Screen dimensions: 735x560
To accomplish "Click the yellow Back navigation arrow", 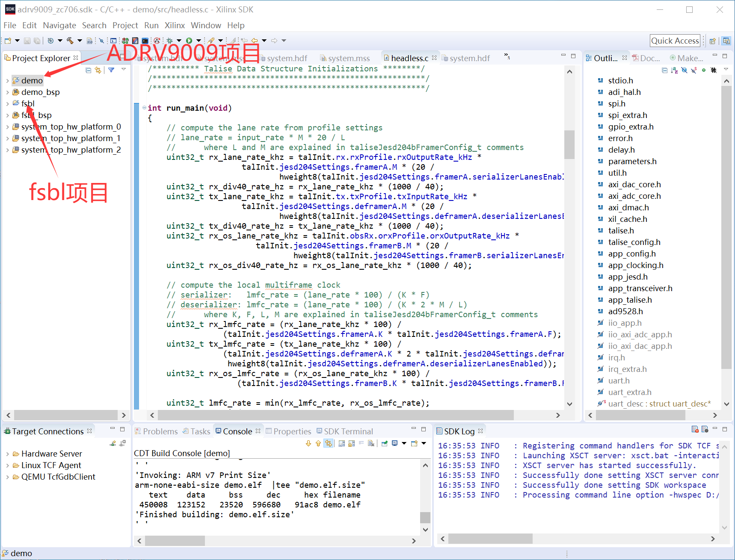I will pyautogui.click(x=255, y=41).
